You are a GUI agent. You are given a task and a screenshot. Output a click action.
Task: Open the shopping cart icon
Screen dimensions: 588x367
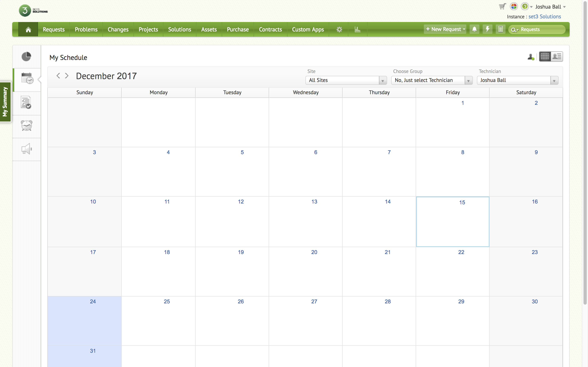[x=502, y=7]
